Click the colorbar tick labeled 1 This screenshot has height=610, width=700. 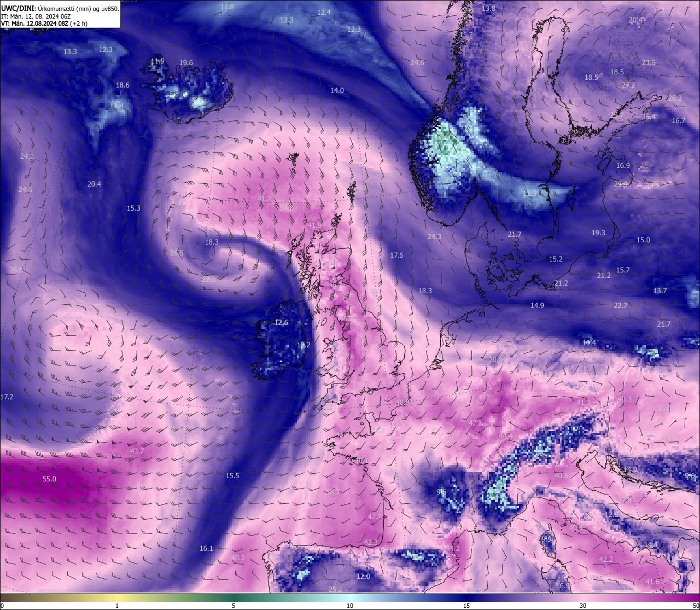point(117,606)
